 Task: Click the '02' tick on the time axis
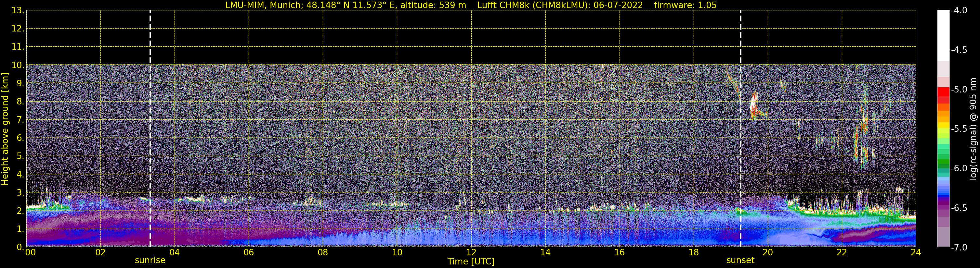pyautogui.click(x=100, y=252)
